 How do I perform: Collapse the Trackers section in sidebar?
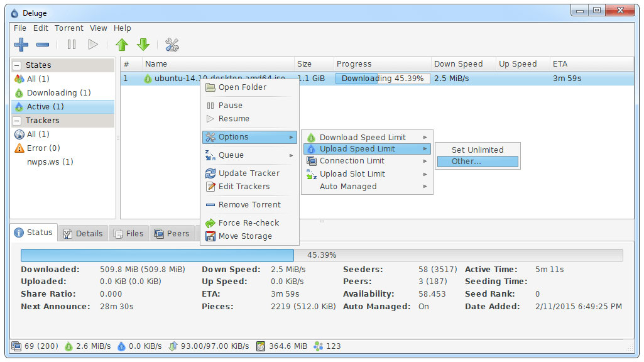[x=17, y=121]
